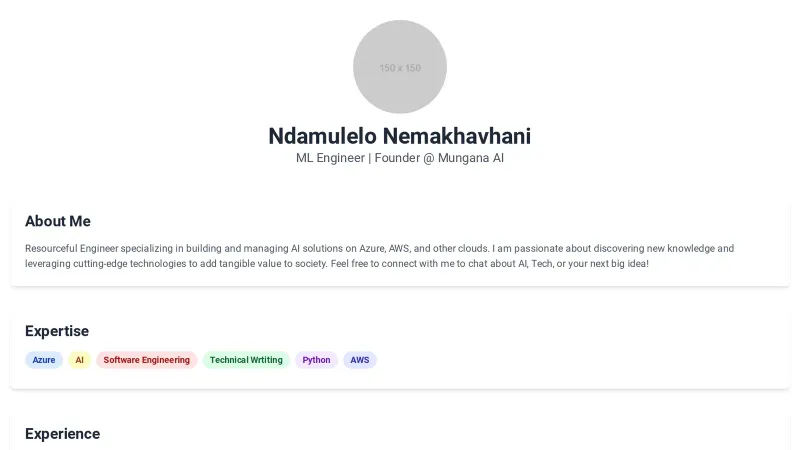Viewport: 800px width, 450px height.
Task: Select the red Software Engineering tag
Action: [147, 360]
